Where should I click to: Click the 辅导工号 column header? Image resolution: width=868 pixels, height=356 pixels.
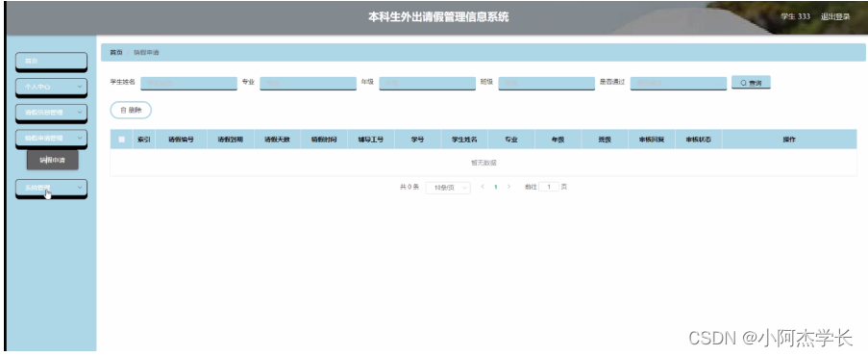(370, 140)
